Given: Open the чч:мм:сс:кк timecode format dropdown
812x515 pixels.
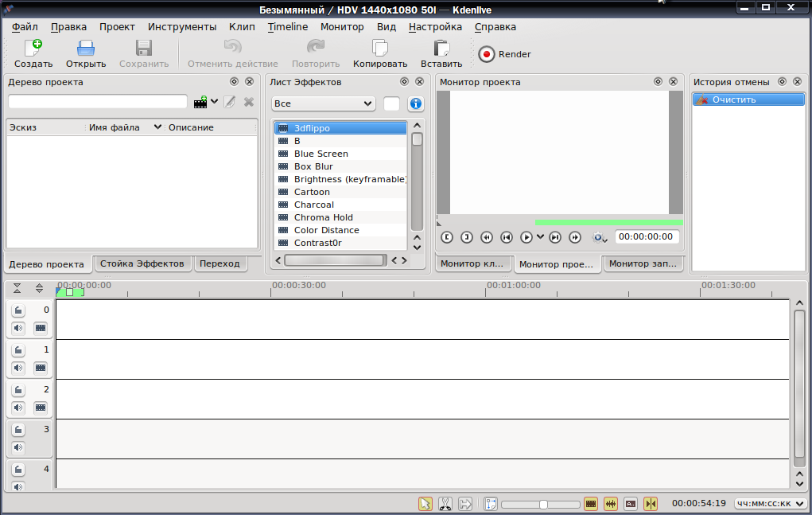Looking at the screenshot, I should (770, 504).
